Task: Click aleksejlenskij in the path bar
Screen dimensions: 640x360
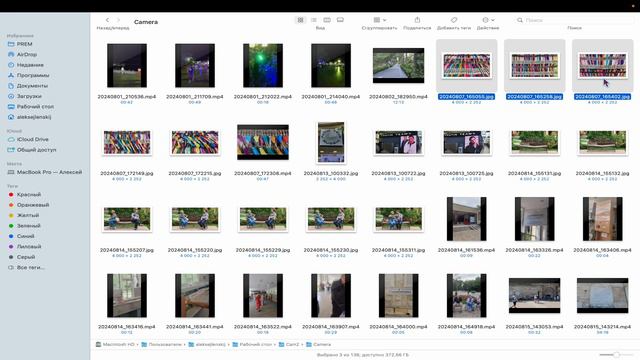Action: pyautogui.click(x=207, y=344)
